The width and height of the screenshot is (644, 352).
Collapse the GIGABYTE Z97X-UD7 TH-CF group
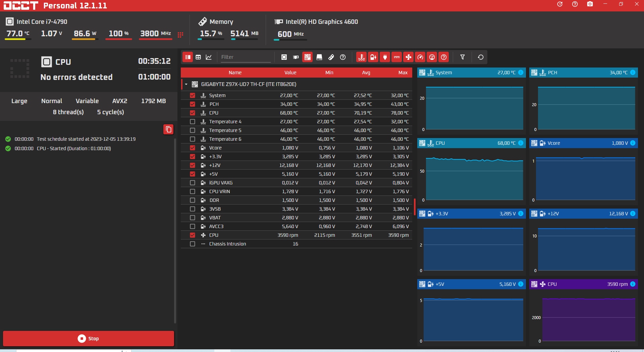tap(186, 84)
